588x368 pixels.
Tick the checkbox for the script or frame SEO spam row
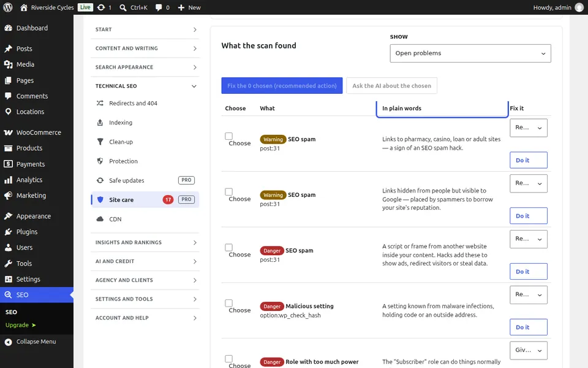pyautogui.click(x=228, y=247)
